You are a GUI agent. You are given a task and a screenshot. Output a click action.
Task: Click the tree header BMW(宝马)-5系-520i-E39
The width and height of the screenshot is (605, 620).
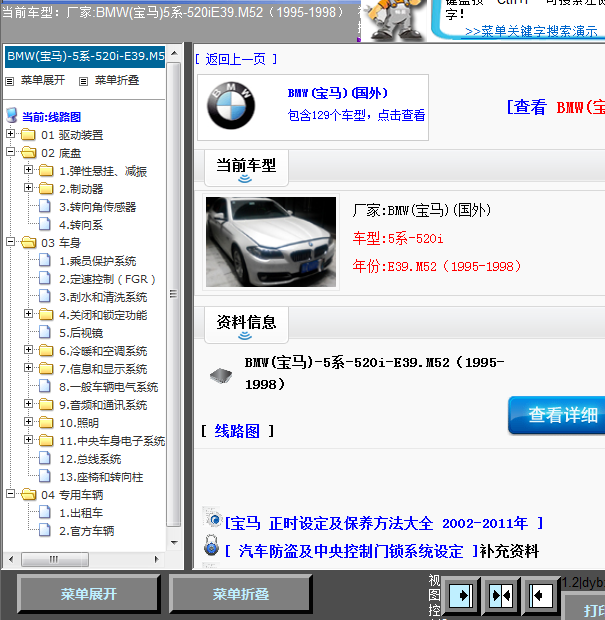coord(85,56)
